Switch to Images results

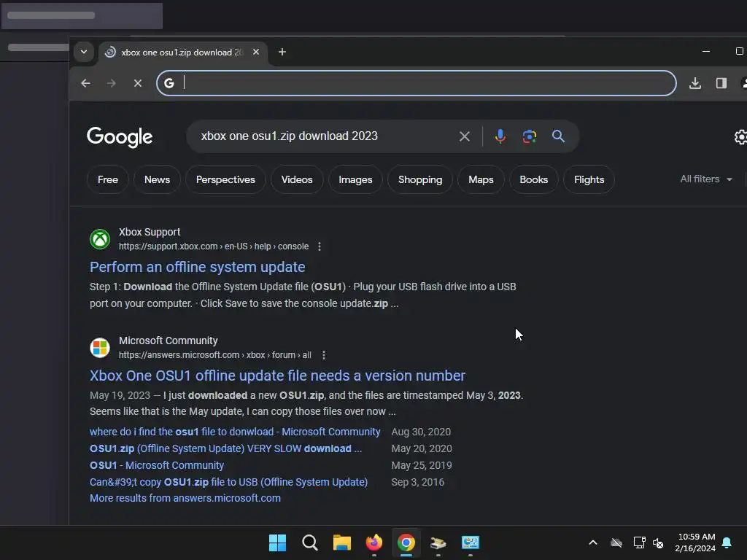pos(355,179)
